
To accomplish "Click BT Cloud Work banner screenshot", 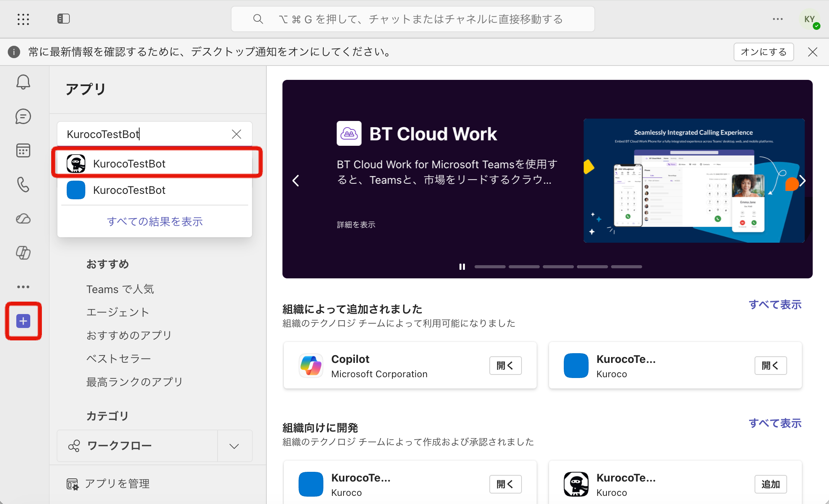I will (694, 181).
